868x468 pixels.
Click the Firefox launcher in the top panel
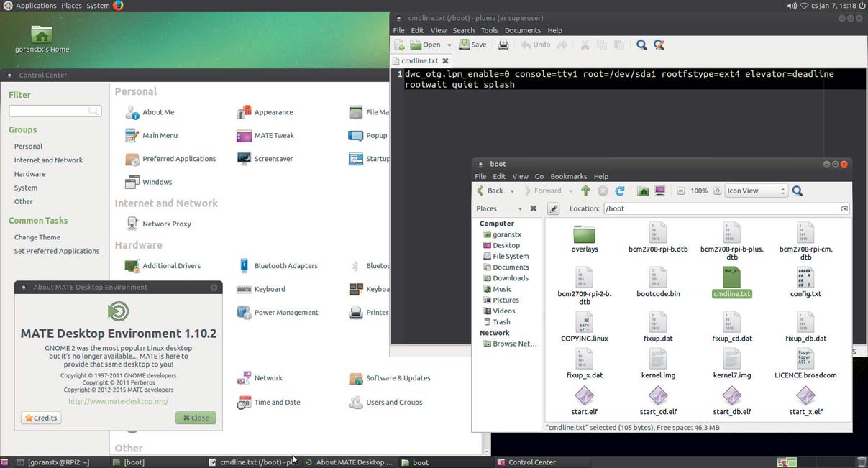(x=118, y=5)
